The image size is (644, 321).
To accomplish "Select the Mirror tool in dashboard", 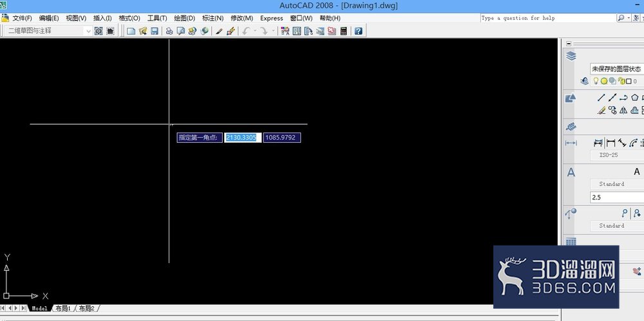I will coord(623,110).
